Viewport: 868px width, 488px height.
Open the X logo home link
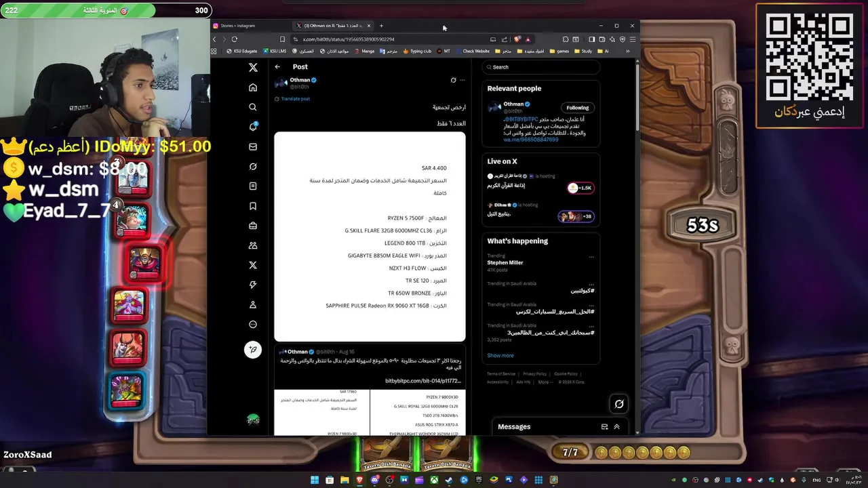(x=253, y=67)
